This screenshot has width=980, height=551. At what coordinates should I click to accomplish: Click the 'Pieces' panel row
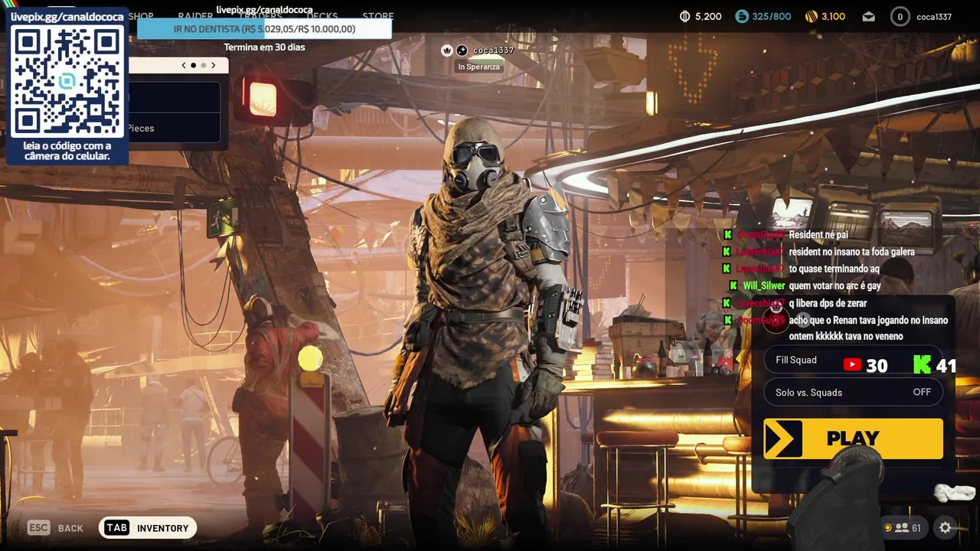[x=175, y=128]
